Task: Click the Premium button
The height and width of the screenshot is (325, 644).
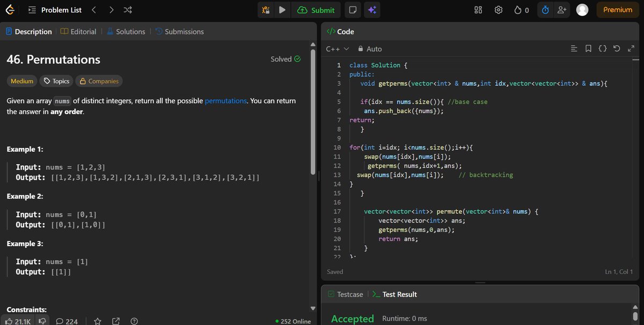Action: tap(617, 10)
